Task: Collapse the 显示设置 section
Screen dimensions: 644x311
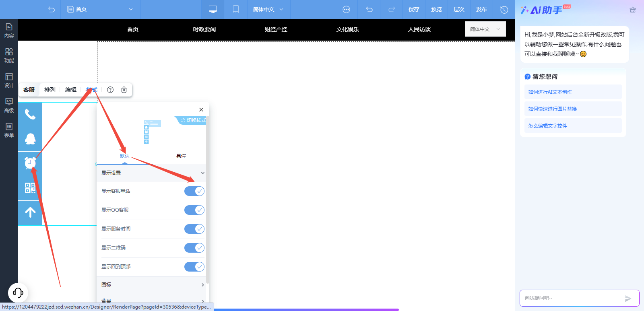Action: [151, 173]
